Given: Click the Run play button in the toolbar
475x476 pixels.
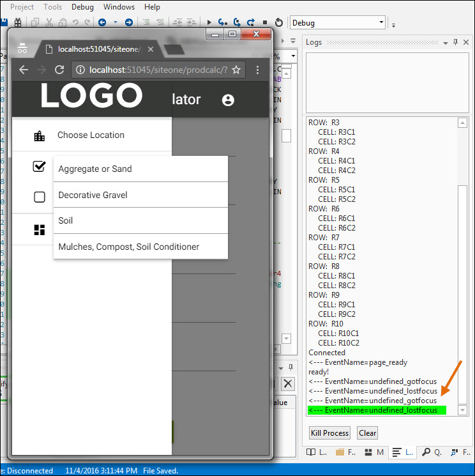Looking at the screenshot, I should (x=209, y=22).
